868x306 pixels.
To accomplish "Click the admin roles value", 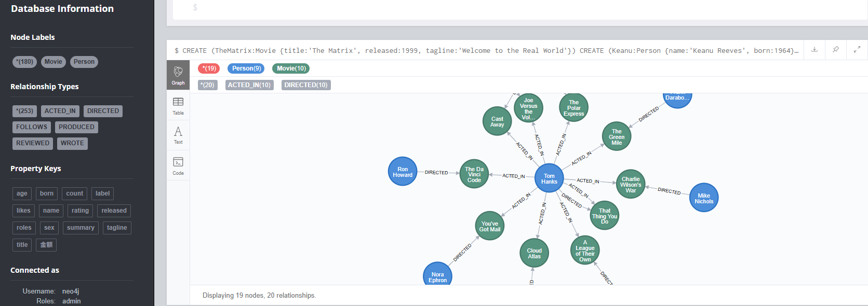I will [71, 301].
